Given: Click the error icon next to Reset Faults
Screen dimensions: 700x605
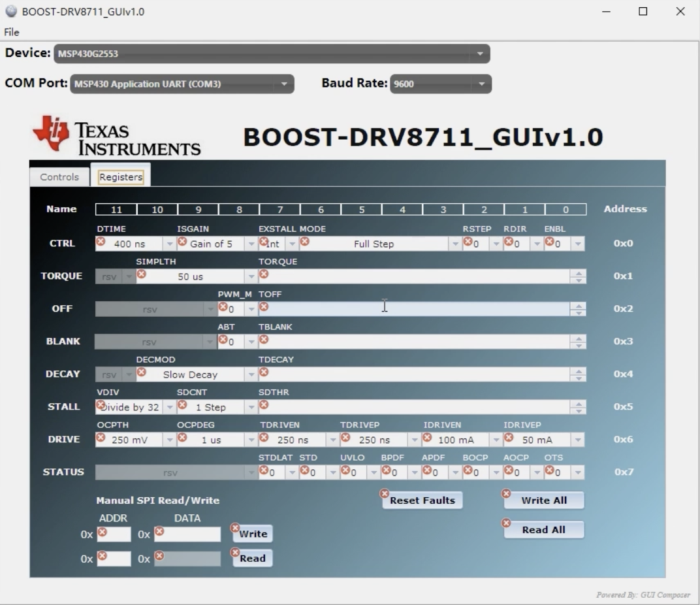Looking at the screenshot, I should tap(385, 495).
